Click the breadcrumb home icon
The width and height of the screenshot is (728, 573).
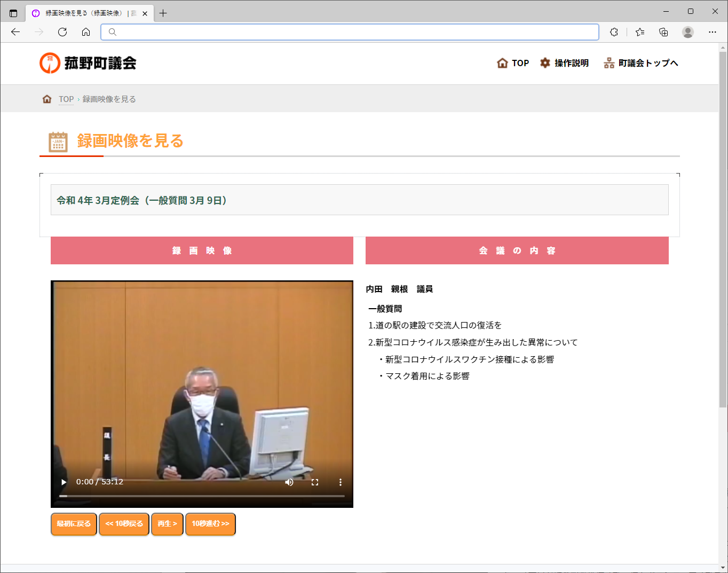(x=47, y=99)
